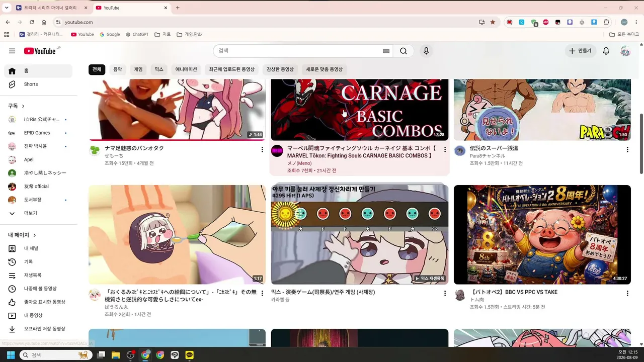Click the Windows taskbar search box
Screen dimensions: 644x362
[x=56, y=355]
